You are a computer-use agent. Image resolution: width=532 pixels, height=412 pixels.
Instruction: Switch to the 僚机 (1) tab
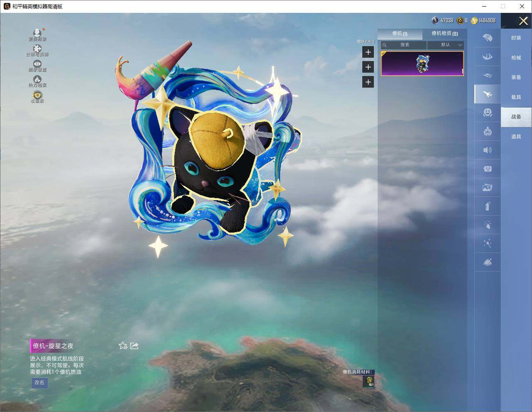[x=400, y=34]
